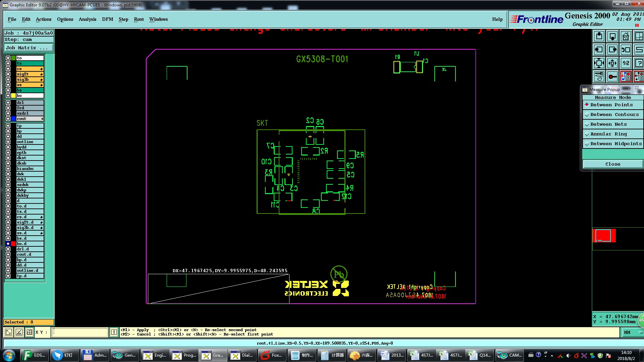644x362 pixels.
Task: Click the previous view icon
Action: click(x=626, y=50)
